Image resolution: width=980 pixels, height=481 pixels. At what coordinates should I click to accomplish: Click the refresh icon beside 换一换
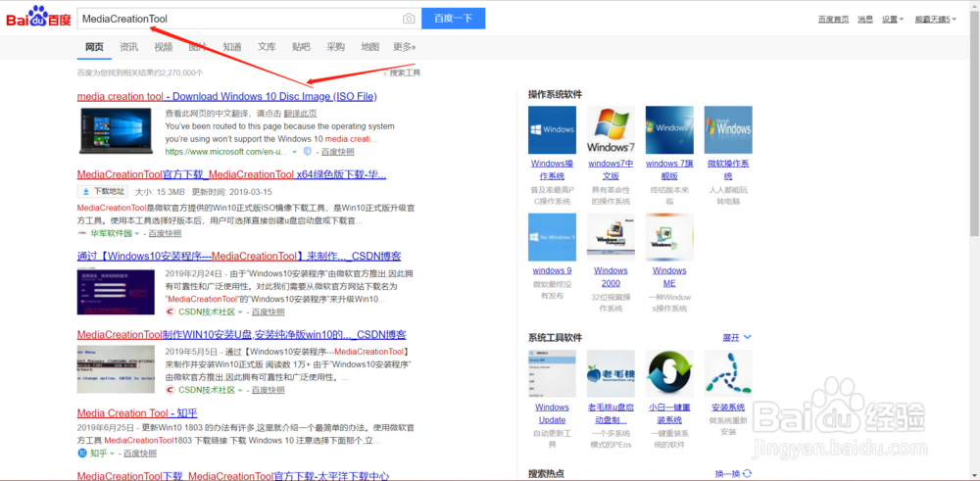747,474
